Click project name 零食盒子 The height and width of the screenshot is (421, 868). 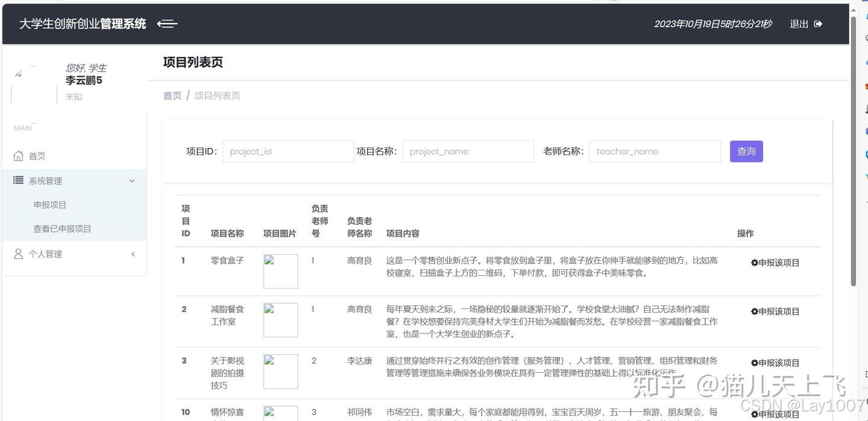227,261
